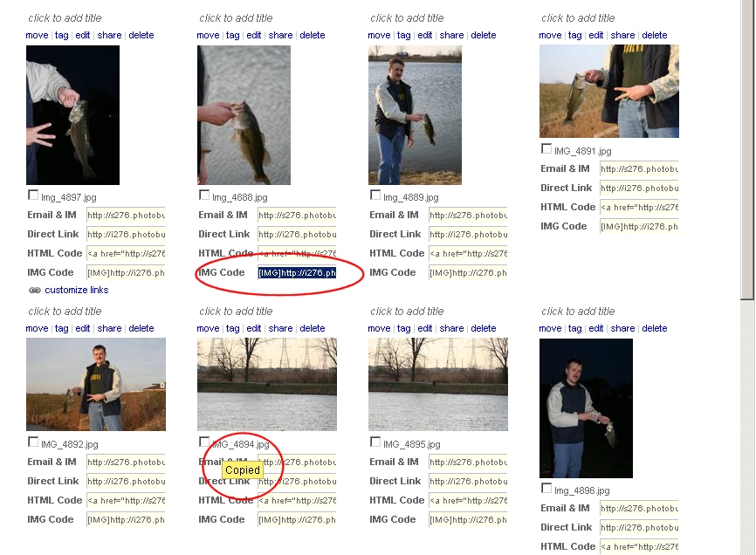Open the IMG_4895.jpg lake thumbnail

click(437, 385)
